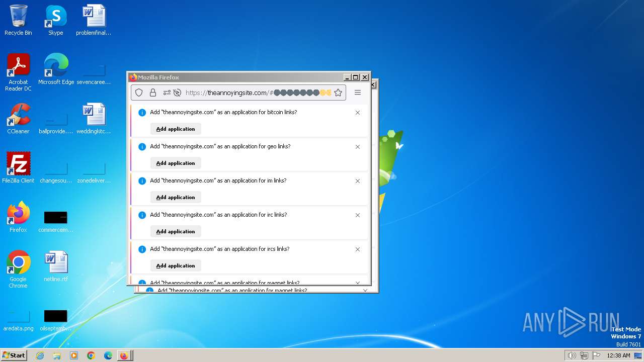Click the info icon on geo links notification
644x362 pixels.
142,147
